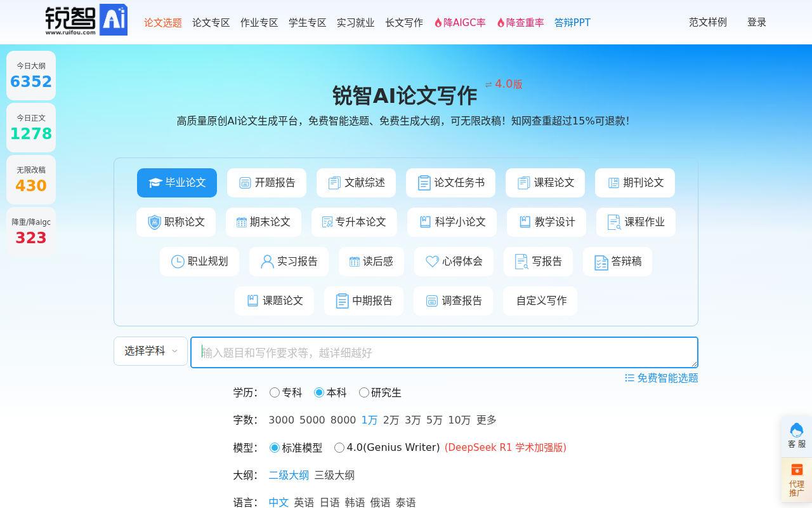Viewport: 812px width, 508px height.
Task: Expand 更多 word count options
Action: pos(487,420)
